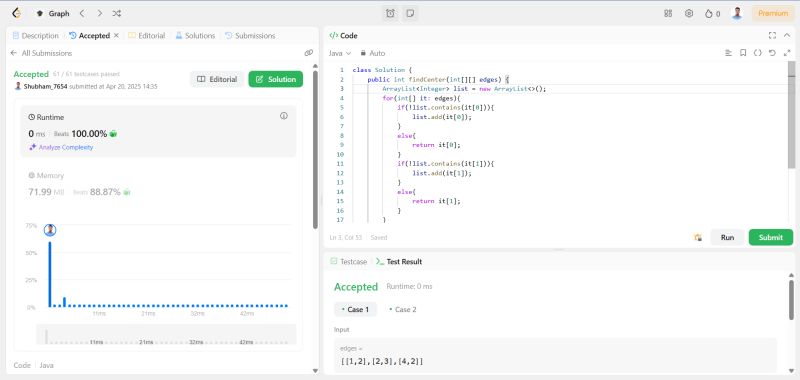
Task: Switch to the Editorial tab
Action: [x=147, y=36]
